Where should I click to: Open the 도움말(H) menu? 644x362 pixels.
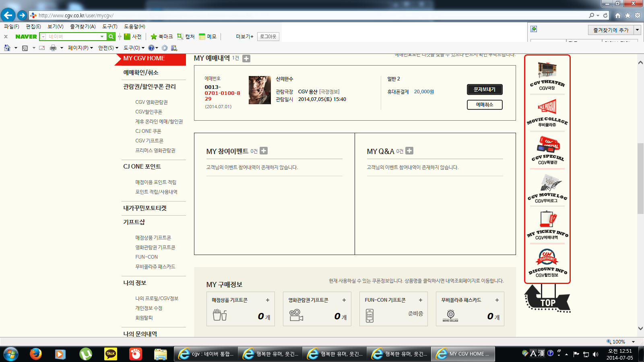pos(134,27)
